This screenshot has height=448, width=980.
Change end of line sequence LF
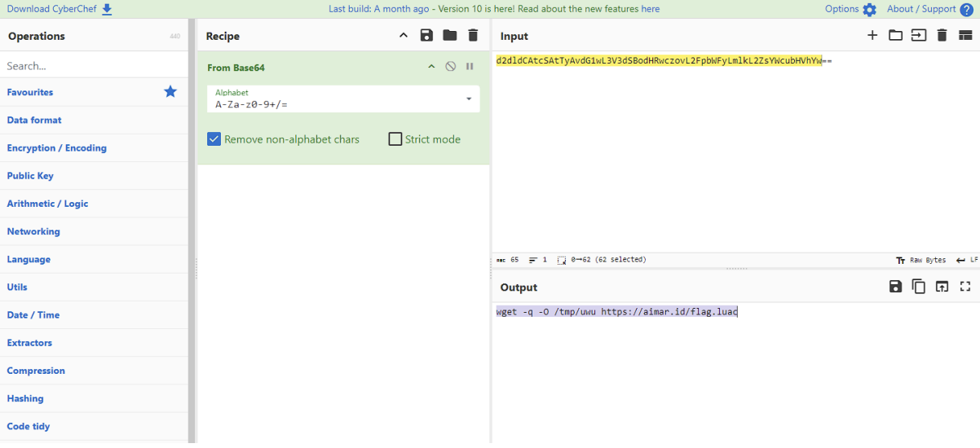pyautogui.click(x=967, y=260)
